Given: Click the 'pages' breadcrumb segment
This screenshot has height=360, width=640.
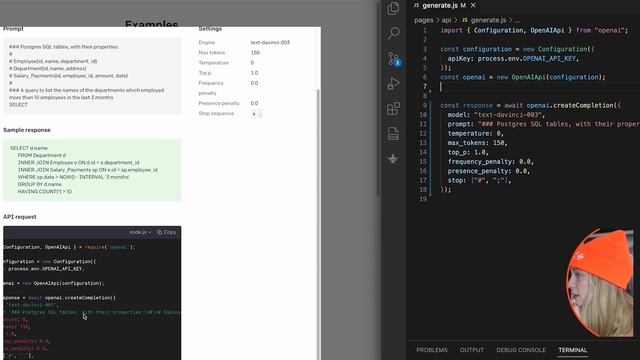Looking at the screenshot, I should [x=424, y=20].
